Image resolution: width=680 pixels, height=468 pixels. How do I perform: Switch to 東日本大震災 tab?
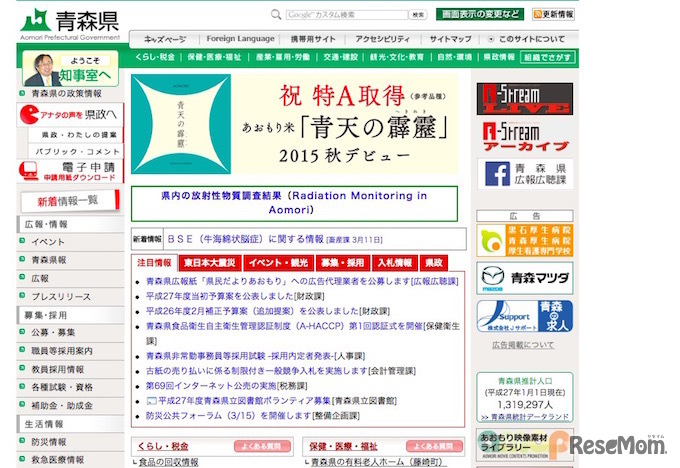click(209, 263)
